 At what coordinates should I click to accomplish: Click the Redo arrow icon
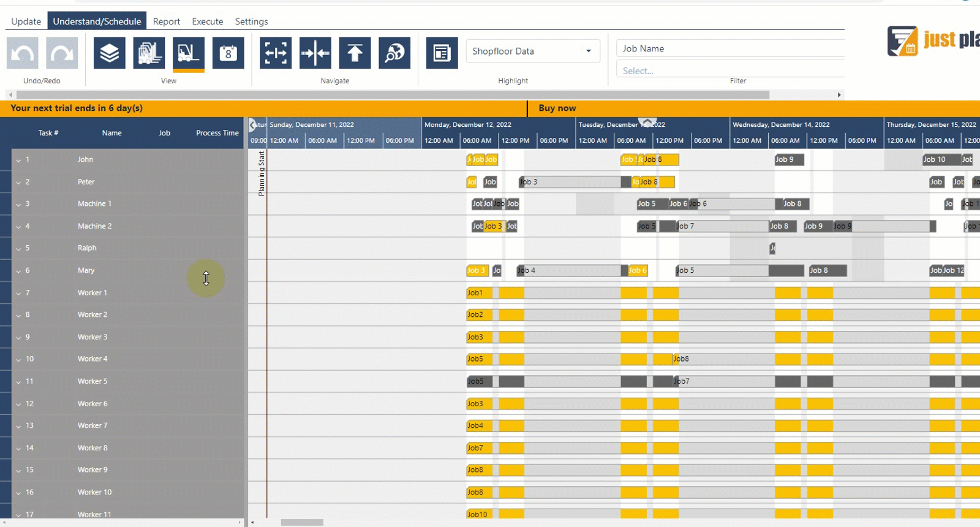[x=62, y=53]
